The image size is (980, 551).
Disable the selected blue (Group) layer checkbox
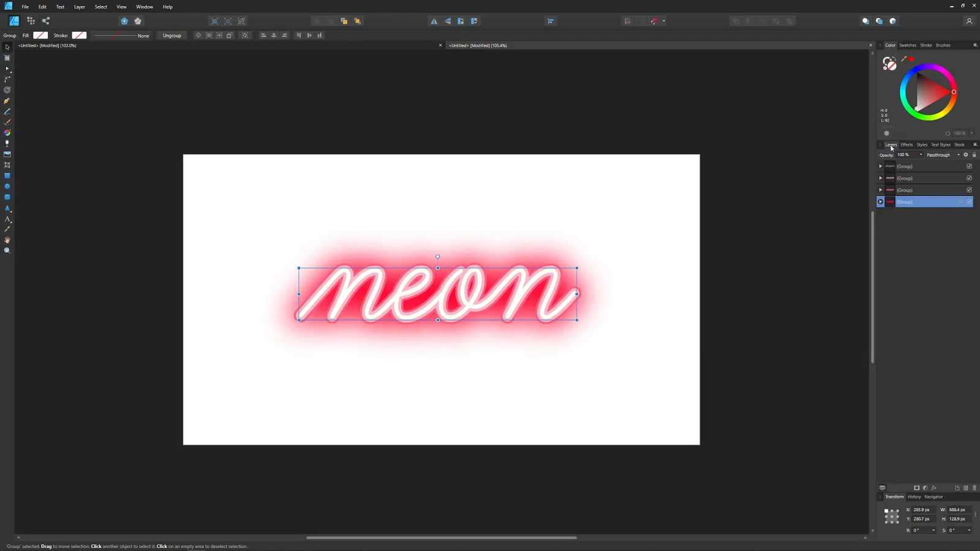coord(969,202)
